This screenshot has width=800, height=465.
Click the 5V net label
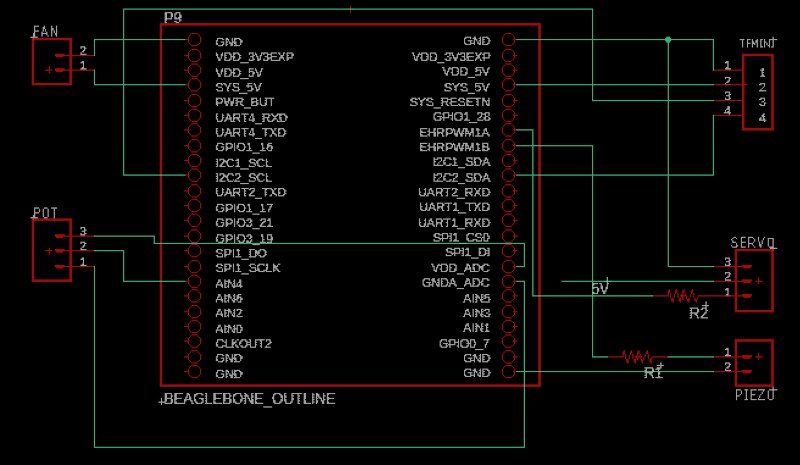tap(600, 288)
